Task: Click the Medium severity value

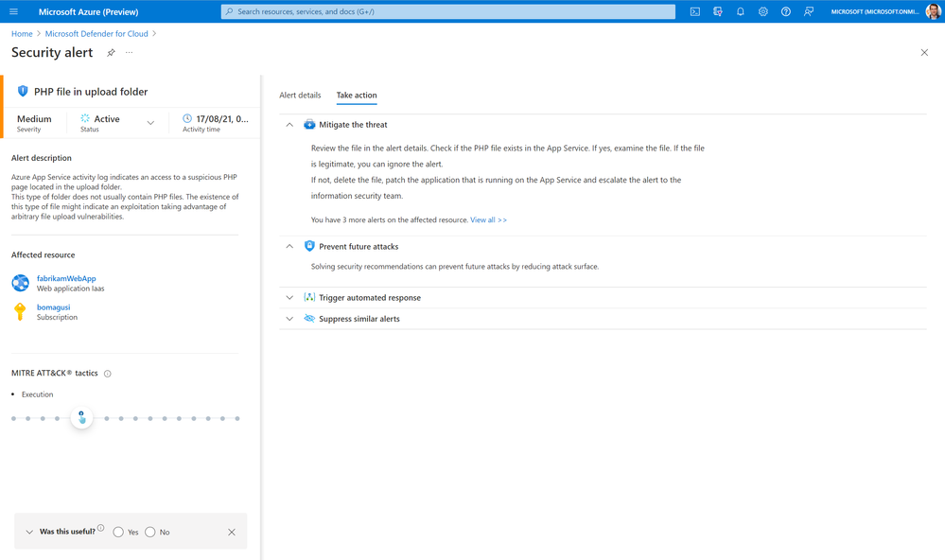Action: click(34, 119)
